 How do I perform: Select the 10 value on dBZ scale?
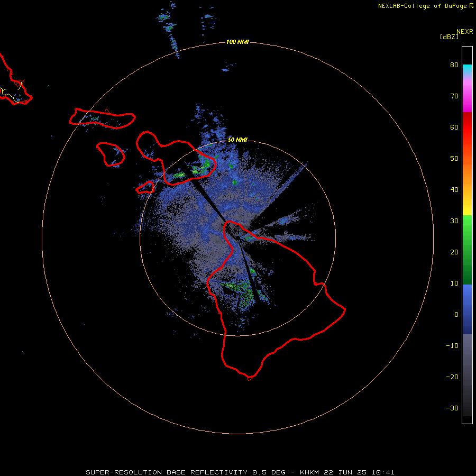click(x=454, y=283)
